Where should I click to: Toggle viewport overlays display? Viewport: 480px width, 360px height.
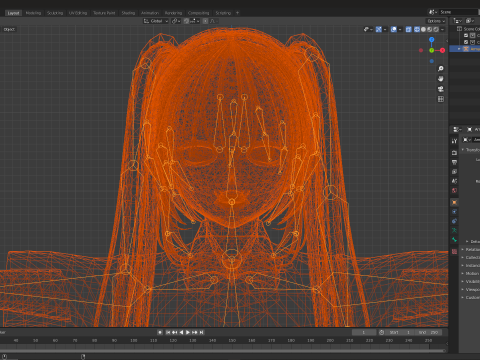394,29
